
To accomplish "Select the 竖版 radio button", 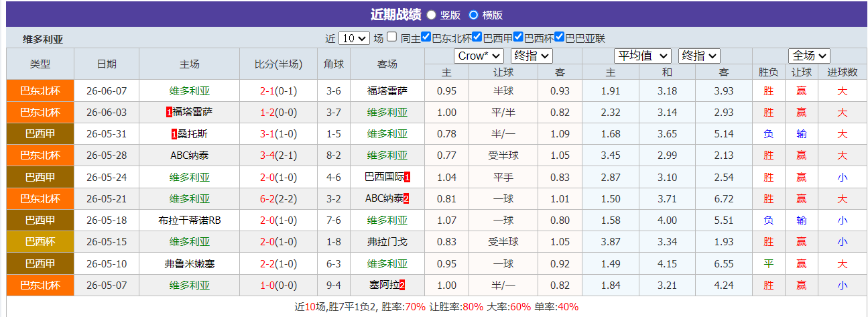I will click(x=432, y=15).
